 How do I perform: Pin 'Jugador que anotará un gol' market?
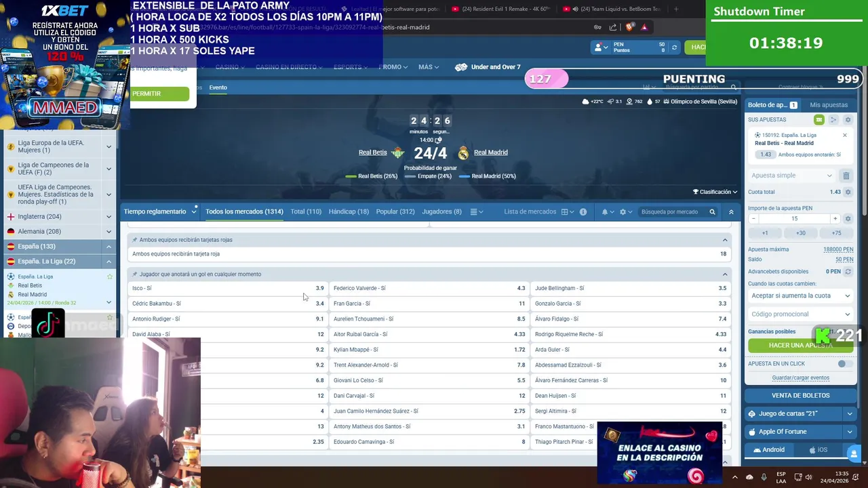(134, 274)
